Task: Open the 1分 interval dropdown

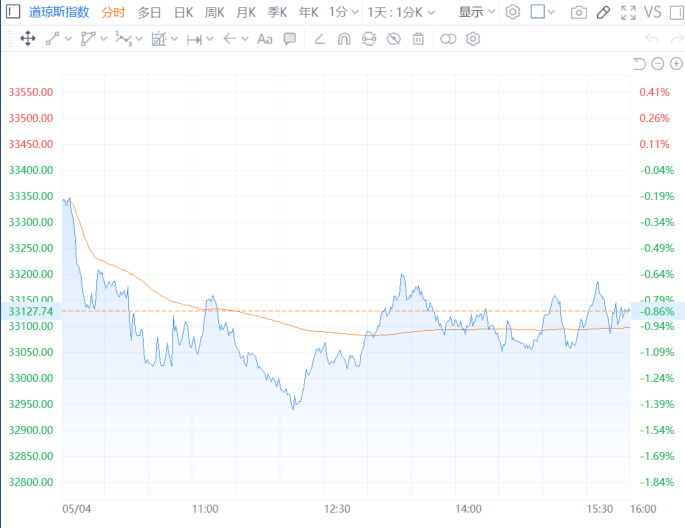Action: [342, 12]
